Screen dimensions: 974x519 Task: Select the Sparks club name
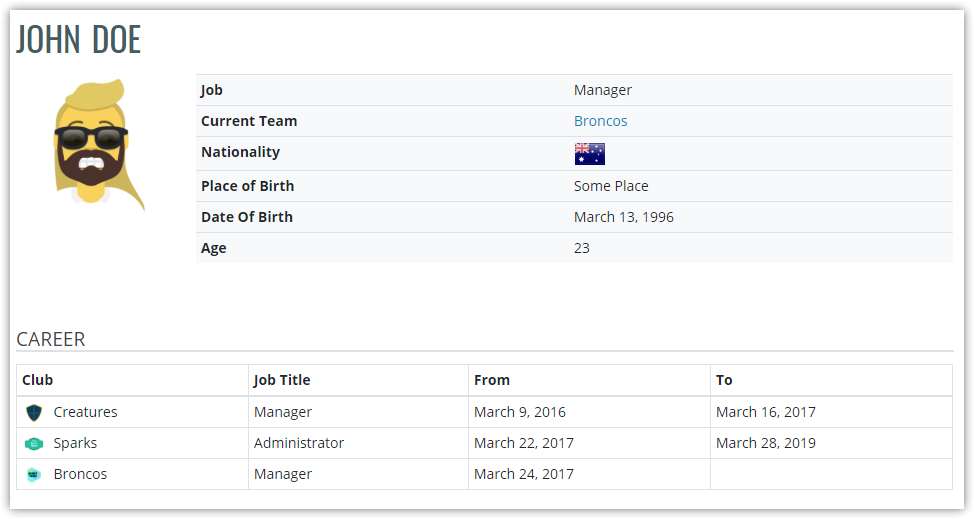tap(75, 443)
